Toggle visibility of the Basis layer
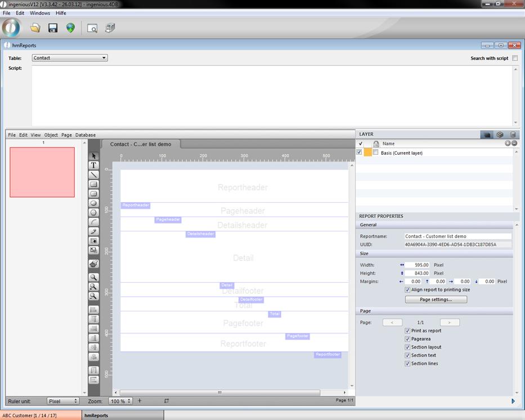Viewport: 525px width, 420px height. pos(360,153)
